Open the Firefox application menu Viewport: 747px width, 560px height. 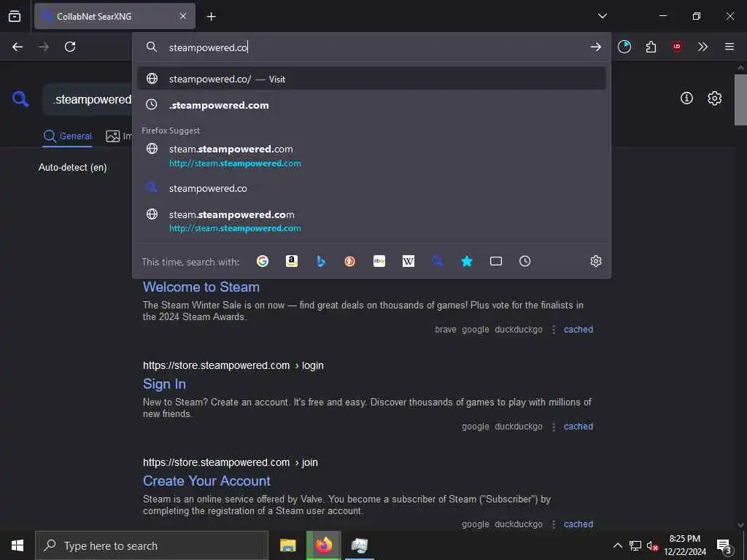(729, 47)
